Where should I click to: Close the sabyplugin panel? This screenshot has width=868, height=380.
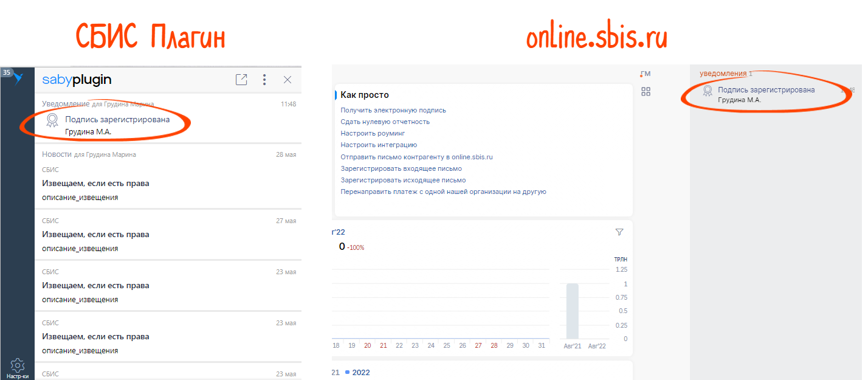(288, 80)
